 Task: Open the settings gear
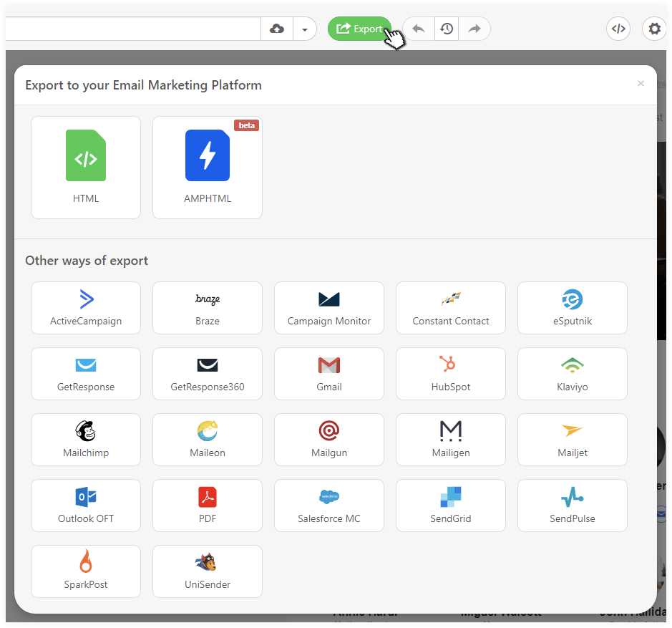click(654, 29)
